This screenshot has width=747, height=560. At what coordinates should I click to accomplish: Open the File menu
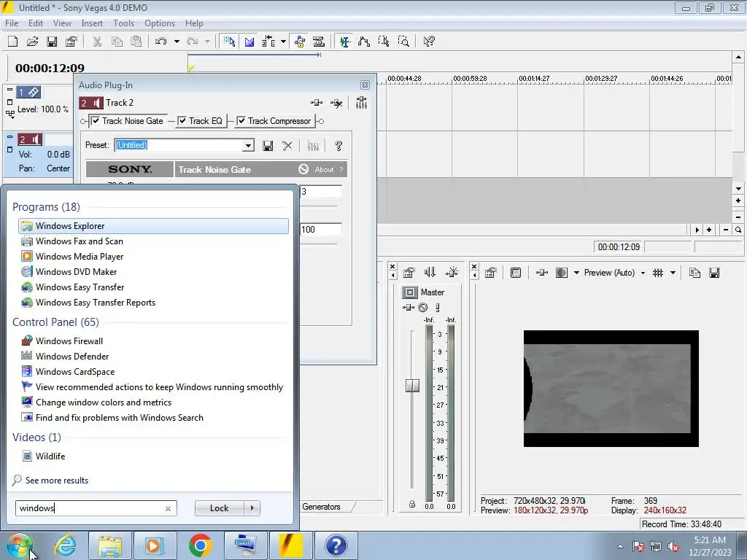12,23
